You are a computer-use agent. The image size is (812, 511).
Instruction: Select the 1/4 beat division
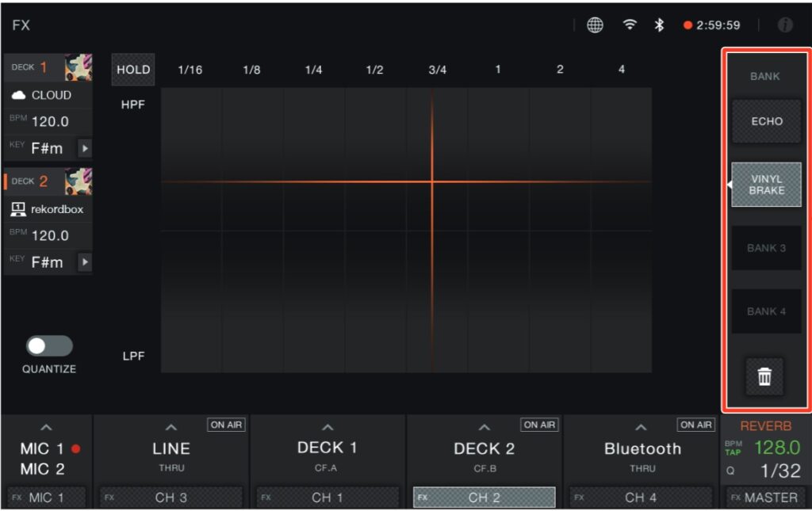click(313, 70)
